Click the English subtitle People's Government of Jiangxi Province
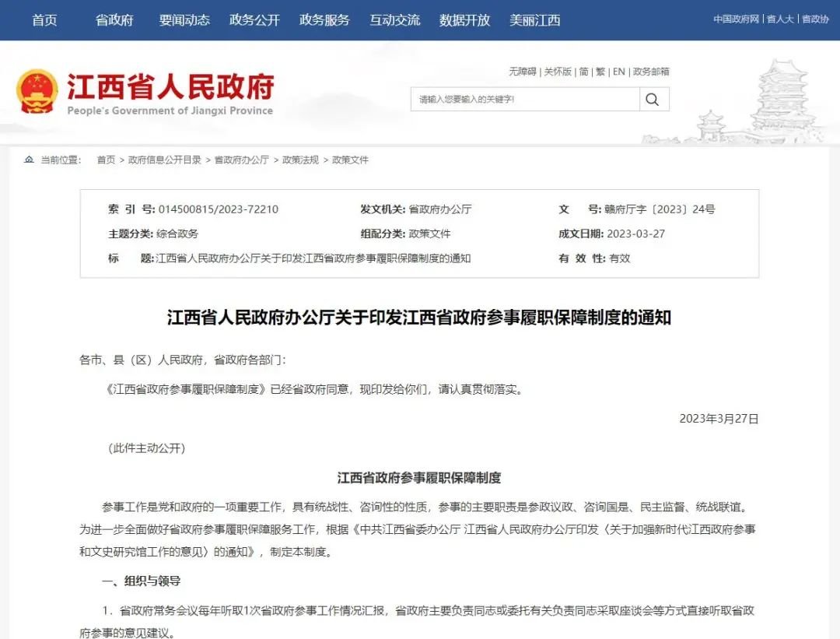 point(170,111)
